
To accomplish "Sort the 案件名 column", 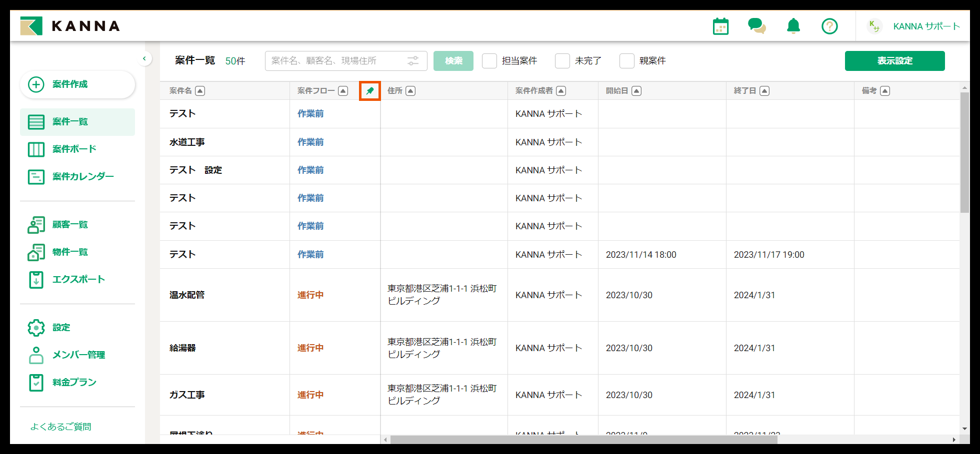I will click(x=200, y=90).
